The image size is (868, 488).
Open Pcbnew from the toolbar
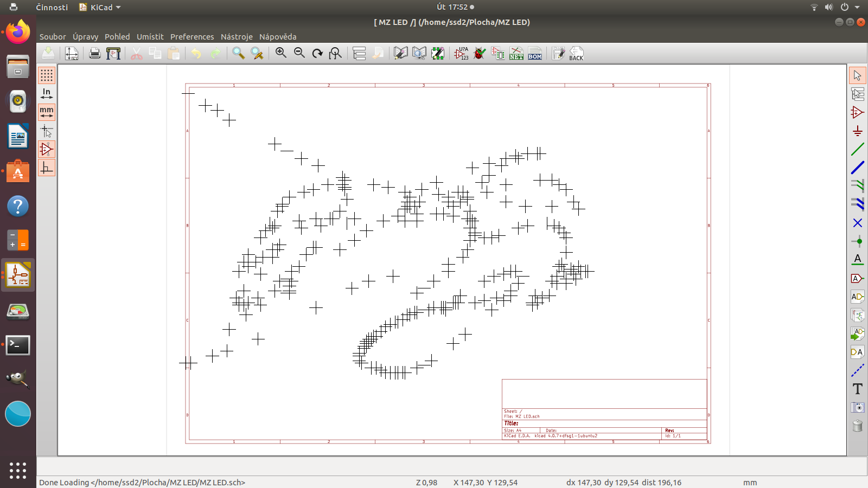(558, 53)
